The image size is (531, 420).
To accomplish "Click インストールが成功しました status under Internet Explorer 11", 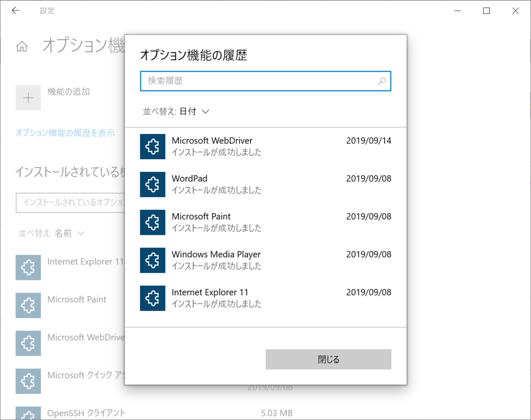I will pos(216,304).
